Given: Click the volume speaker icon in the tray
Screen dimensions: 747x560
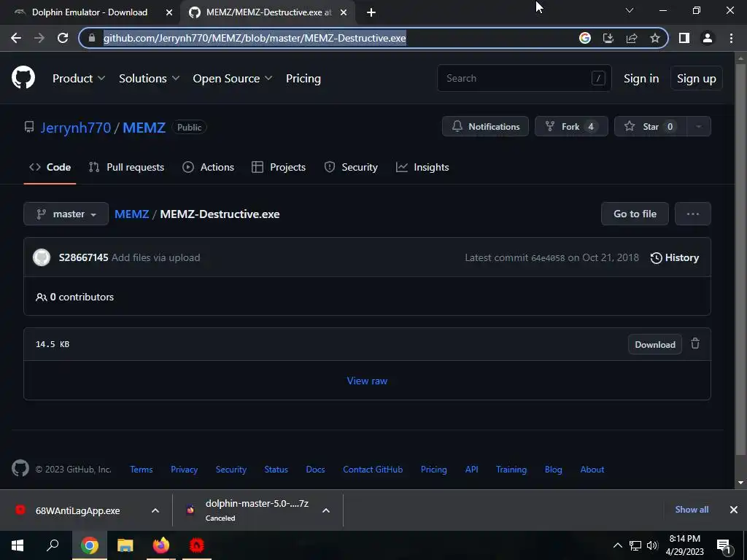Looking at the screenshot, I should (651, 545).
